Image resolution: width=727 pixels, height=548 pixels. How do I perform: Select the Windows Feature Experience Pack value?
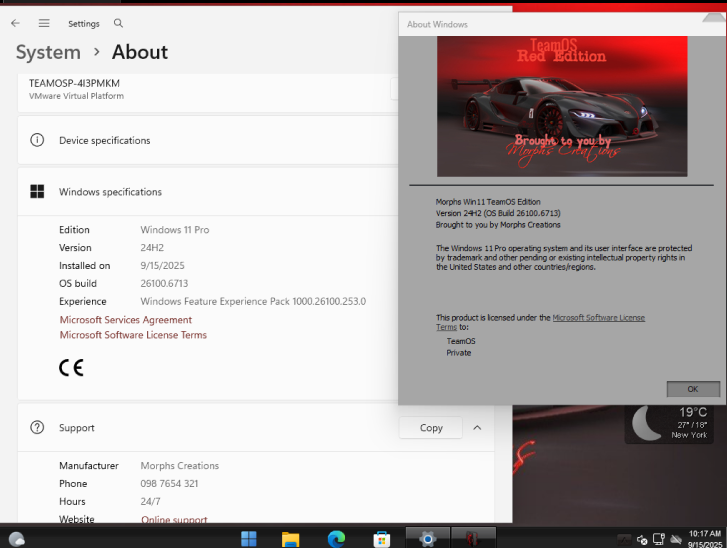253,301
